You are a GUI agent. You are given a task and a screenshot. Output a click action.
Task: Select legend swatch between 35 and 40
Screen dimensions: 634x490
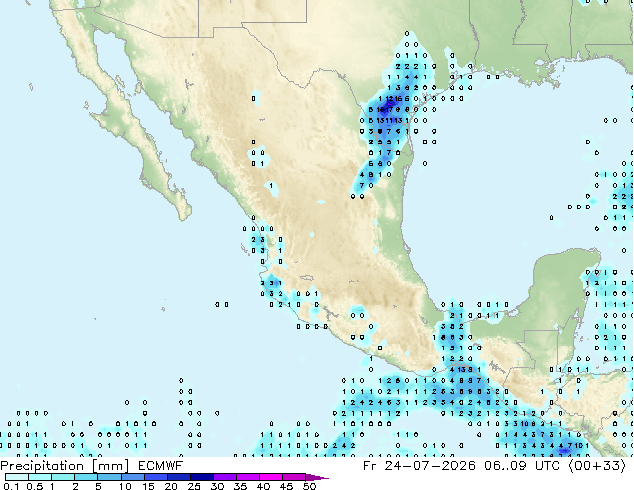pyautogui.click(x=247, y=477)
